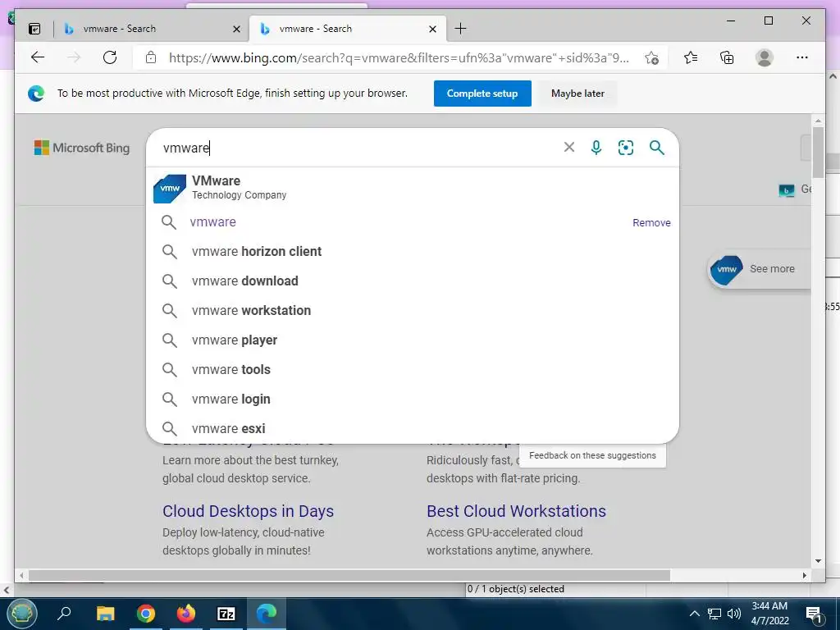Screen dimensions: 840x630
Task: Select vmware player suggestion
Action: click(x=412, y=340)
